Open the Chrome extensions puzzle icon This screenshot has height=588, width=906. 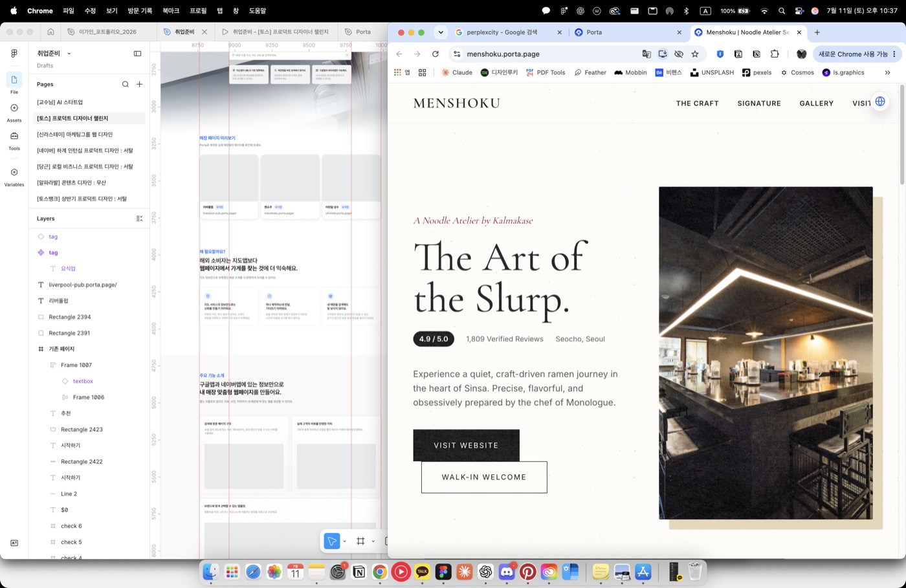pos(775,54)
